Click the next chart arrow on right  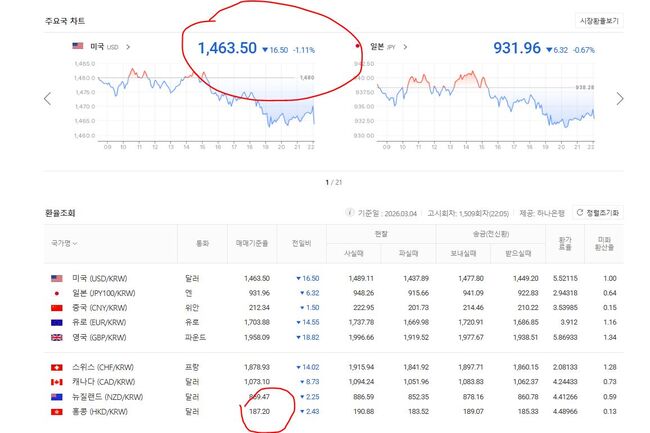click(x=620, y=98)
